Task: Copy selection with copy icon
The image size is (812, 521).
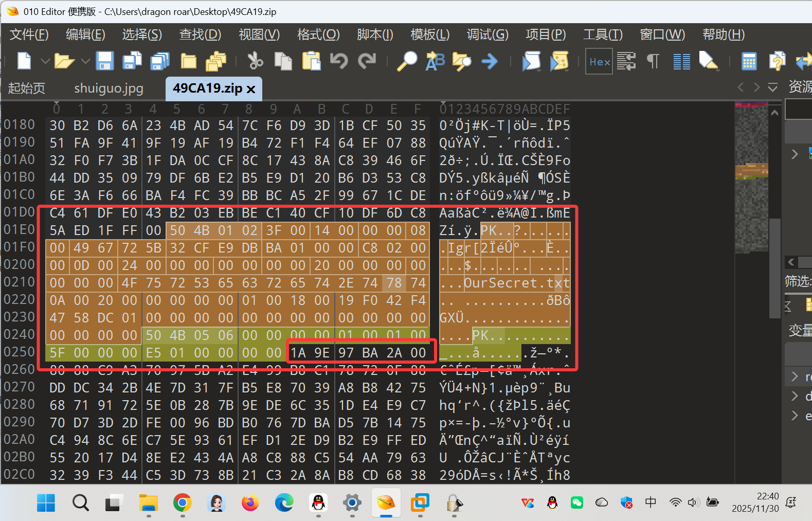Action: [x=283, y=61]
